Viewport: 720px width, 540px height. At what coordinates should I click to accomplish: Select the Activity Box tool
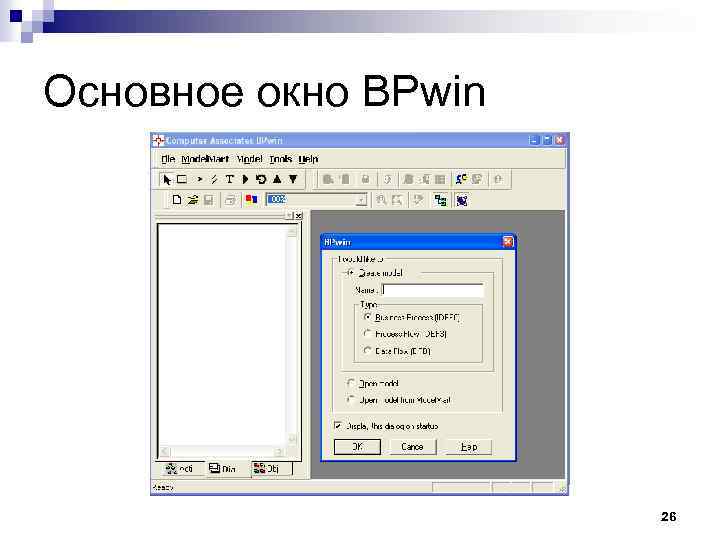pyautogui.click(x=182, y=179)
